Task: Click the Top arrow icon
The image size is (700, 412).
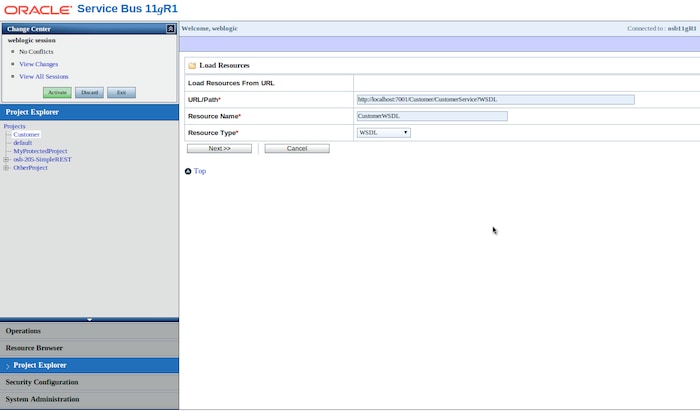Action: click(x=188, y=171)
